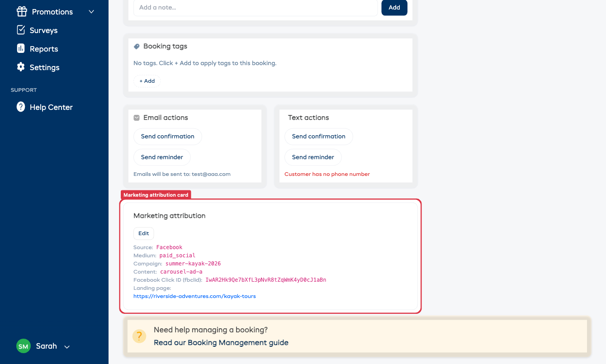Click the Booking tags tag icon

[x=137, y=46]
